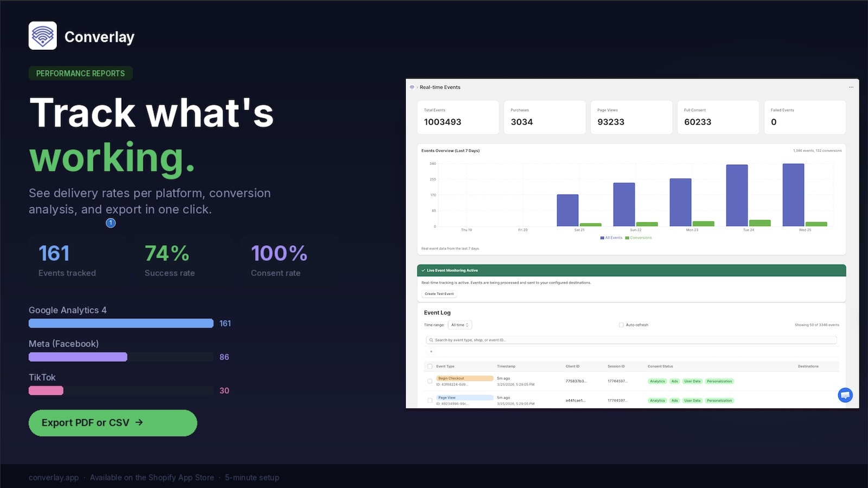
Task: Click the app icon before Real-time Events breadcrumb
Action: click(412, 87)
